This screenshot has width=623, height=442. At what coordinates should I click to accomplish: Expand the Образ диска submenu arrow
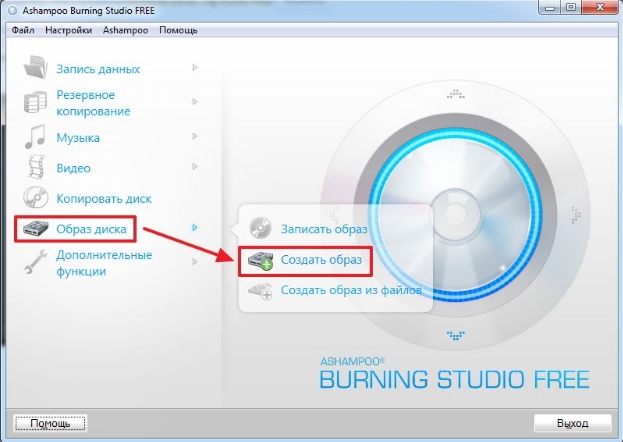(195, 227)
